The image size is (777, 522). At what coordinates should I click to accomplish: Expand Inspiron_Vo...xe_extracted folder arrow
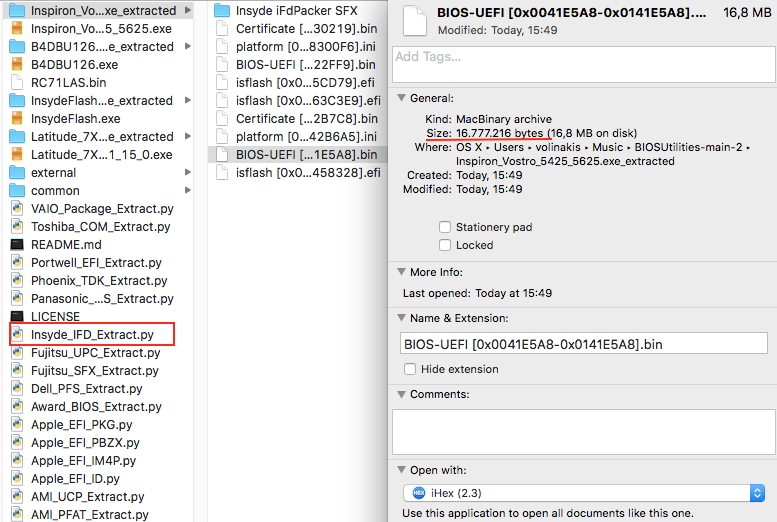point(188,10)
